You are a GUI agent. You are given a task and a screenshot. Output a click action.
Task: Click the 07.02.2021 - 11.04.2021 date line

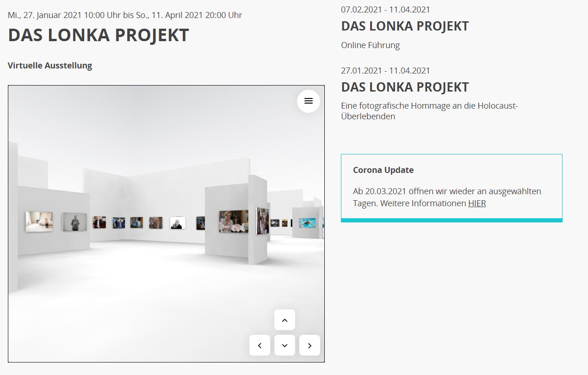click(x=385, y=10)
